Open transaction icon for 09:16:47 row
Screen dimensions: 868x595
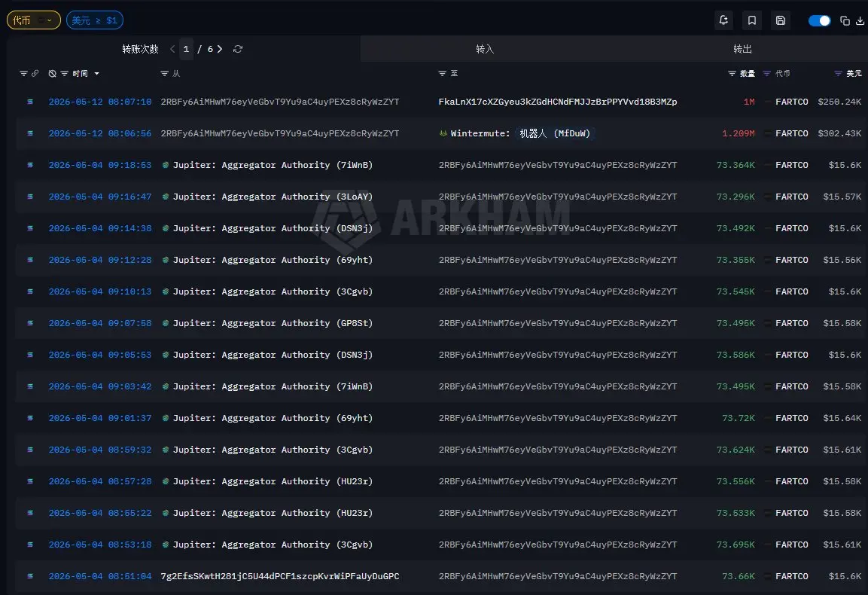[x=30, y=197]
